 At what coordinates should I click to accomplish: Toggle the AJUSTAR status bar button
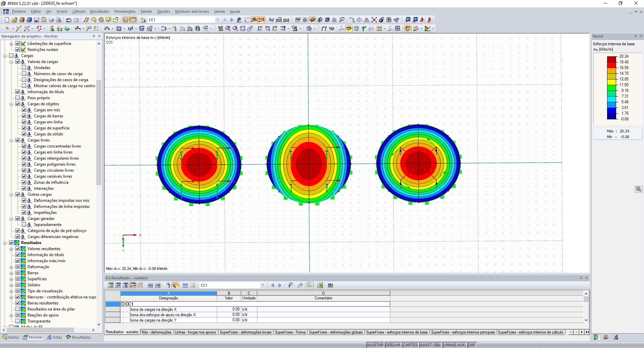375,345
